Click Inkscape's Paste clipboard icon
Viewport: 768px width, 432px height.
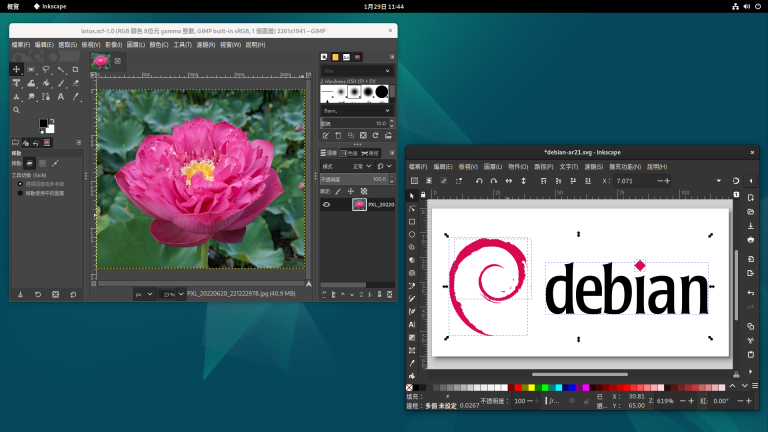tap(751, 355)
